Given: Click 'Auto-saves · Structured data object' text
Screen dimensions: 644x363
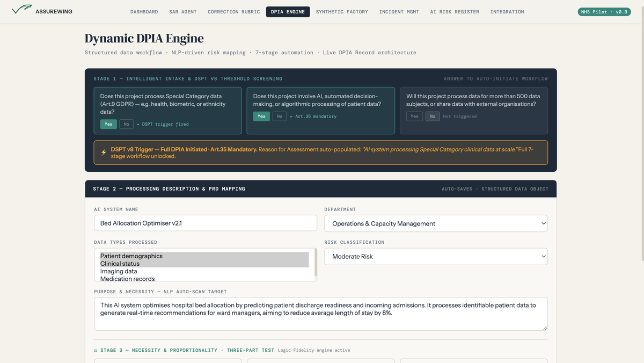Looking at the screenshot, I should [495, 189].
